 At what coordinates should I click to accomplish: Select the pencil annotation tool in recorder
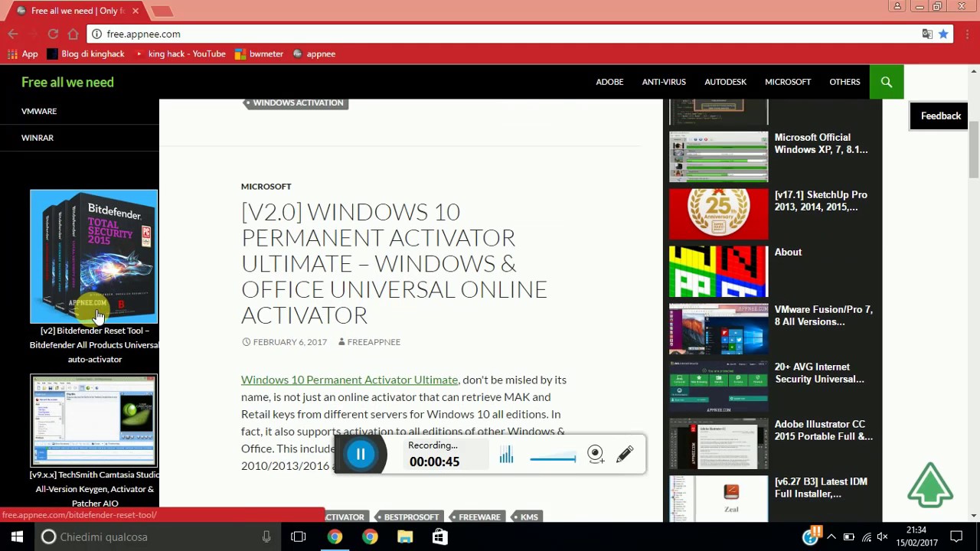[x=625, y=454]
